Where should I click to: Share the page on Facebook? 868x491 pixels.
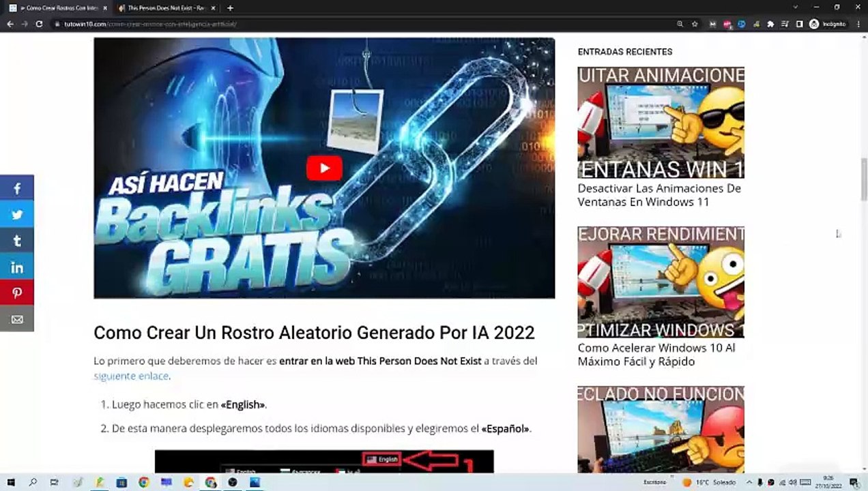pos(17,188)
